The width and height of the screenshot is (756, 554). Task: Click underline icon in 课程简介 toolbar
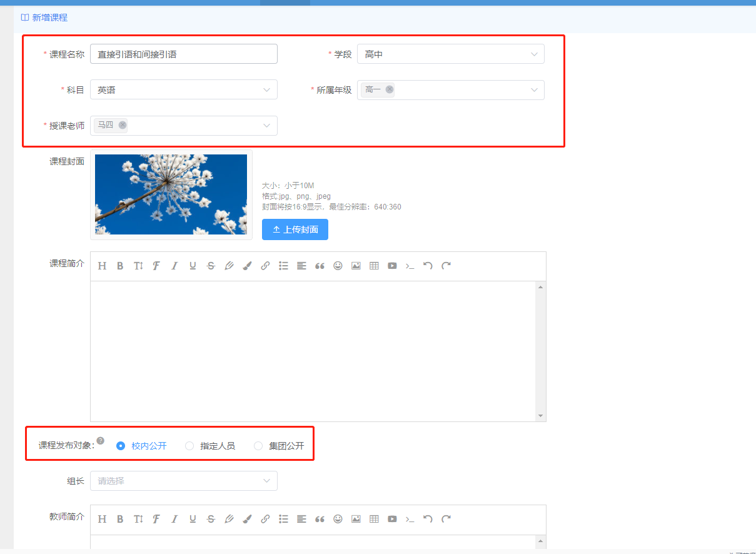tap(193, 266)
